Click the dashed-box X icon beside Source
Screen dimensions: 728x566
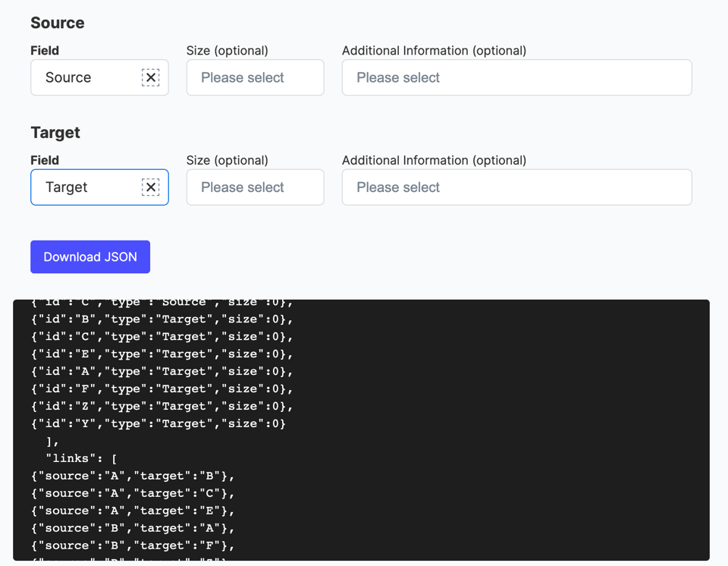tap(151, 77)
